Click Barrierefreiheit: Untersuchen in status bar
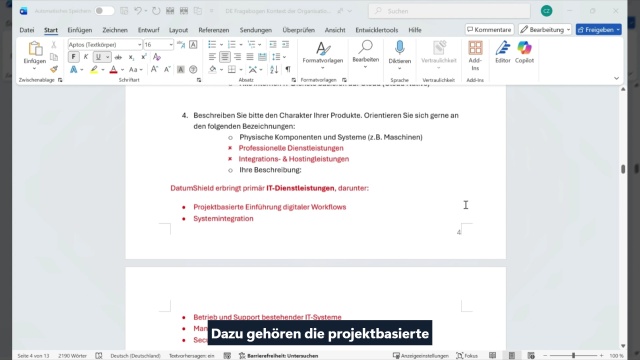The width and height of the screenshot is (640, 360). (278, 356)
